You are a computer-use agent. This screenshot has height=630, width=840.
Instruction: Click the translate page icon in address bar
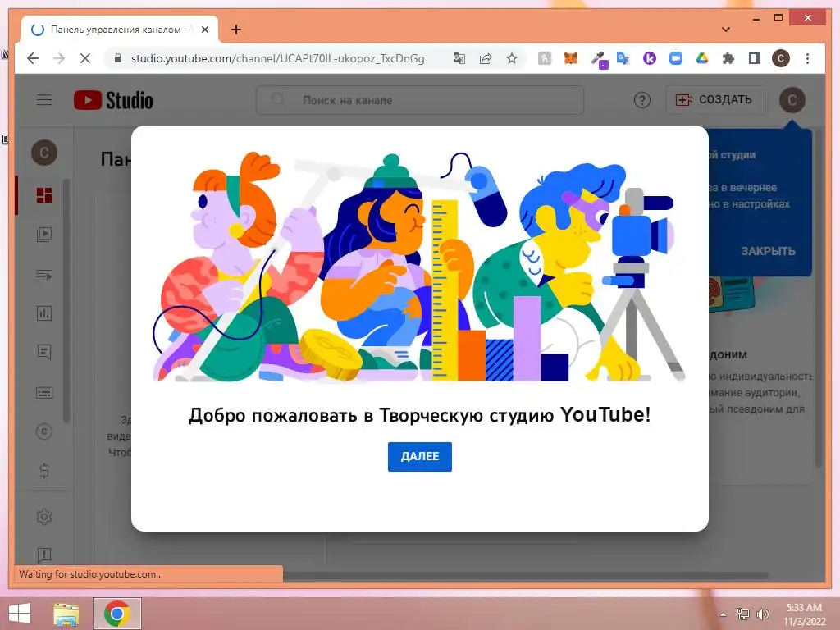click(x=459, y=58)
